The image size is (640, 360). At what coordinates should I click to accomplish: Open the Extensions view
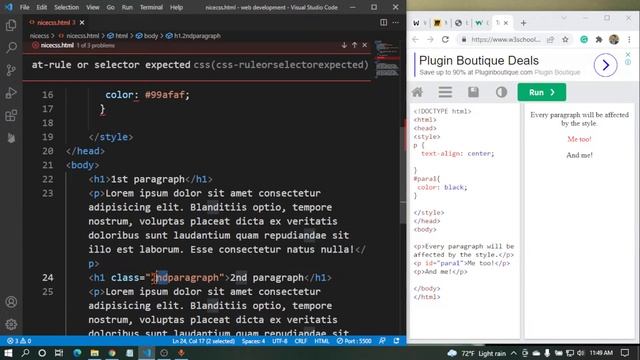coord(11,116)
